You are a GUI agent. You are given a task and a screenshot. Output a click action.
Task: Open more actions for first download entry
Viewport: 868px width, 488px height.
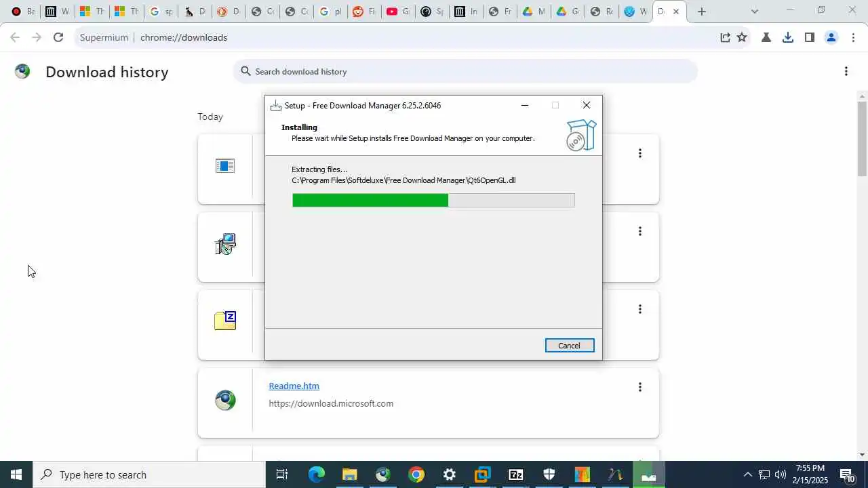pyautogui.click(x=639, y=153)
